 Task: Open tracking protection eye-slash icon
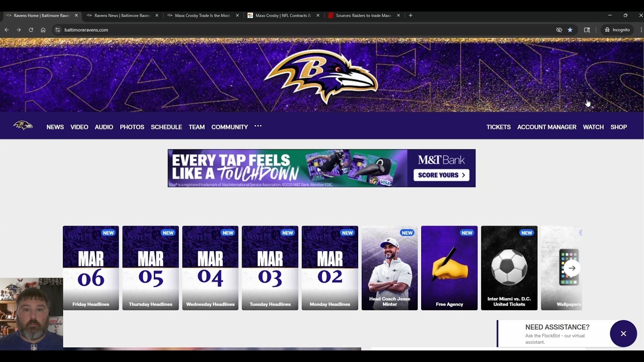[559, 30]
